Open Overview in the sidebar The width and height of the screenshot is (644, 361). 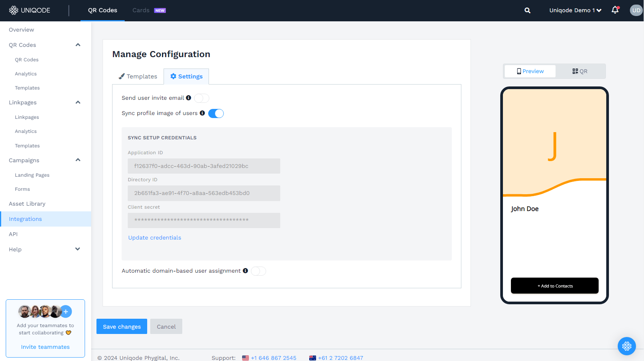click(x=21, y=30)
